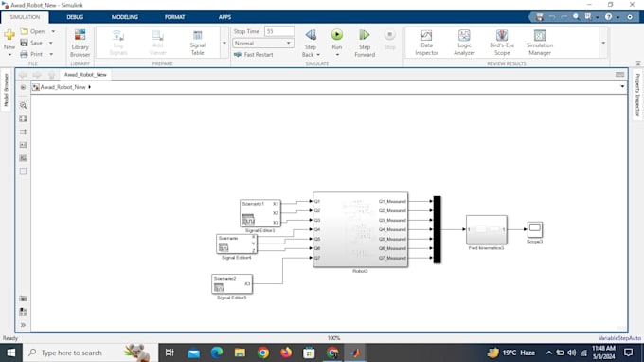
Task: Open the Library Browser
Action: pyautogui.click(x=80, y=43)
